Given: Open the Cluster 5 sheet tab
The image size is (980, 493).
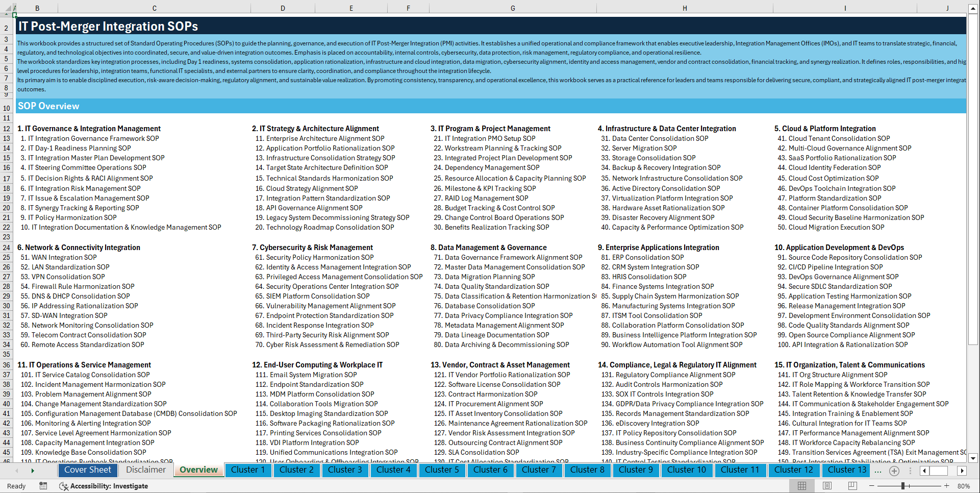Looking at the screenshot, I should [442, 470].
